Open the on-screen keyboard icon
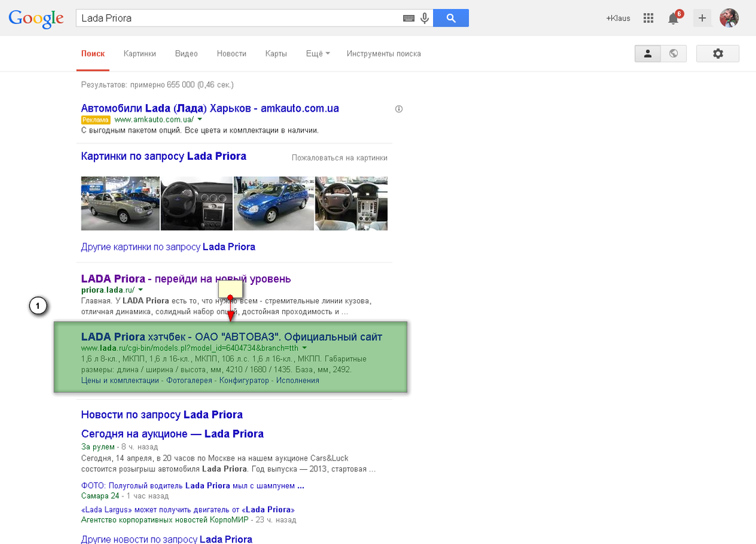The image size is (756, 544). 409,18
